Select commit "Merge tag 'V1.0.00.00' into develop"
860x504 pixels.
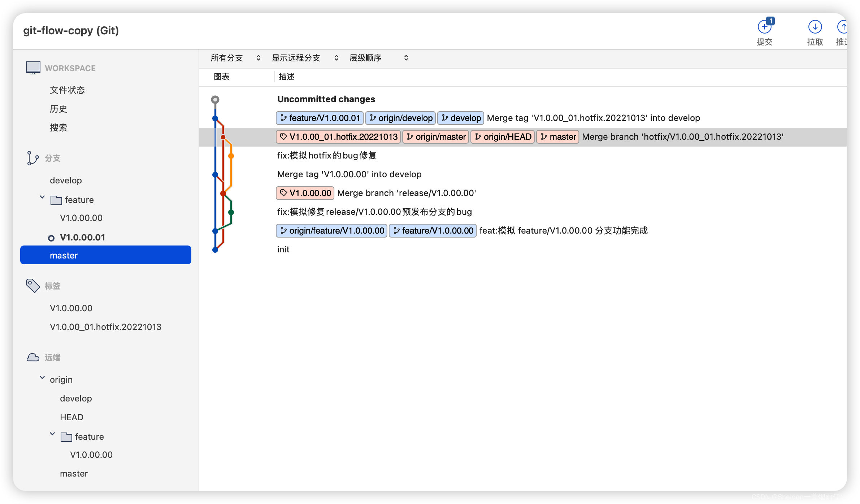523,174
